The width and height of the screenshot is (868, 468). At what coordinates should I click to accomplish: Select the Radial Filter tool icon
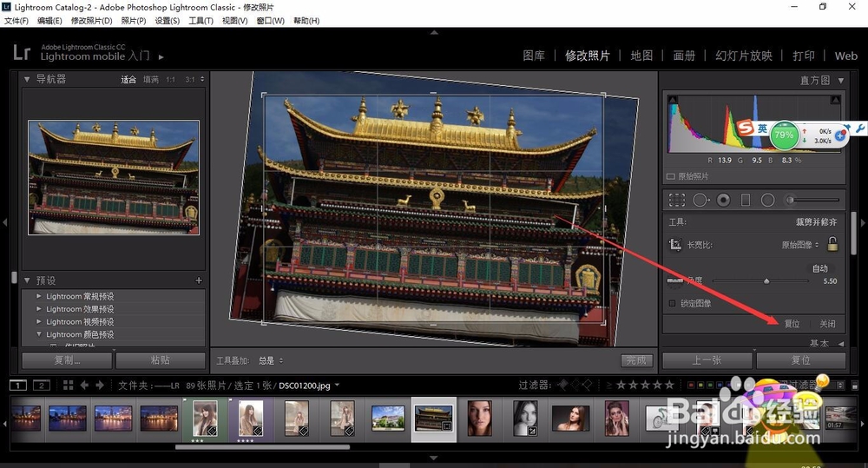click(768, 200)
